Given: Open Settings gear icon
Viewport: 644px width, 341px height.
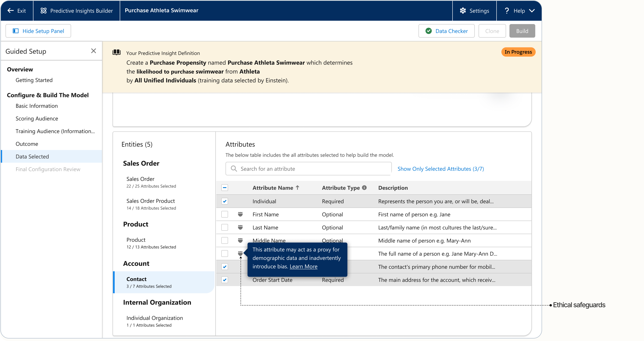Looking at the screenshot, I should [463, 11].
